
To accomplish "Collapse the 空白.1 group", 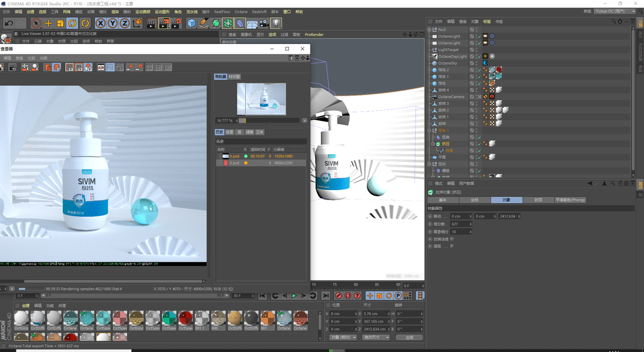I will coord(430,130).
